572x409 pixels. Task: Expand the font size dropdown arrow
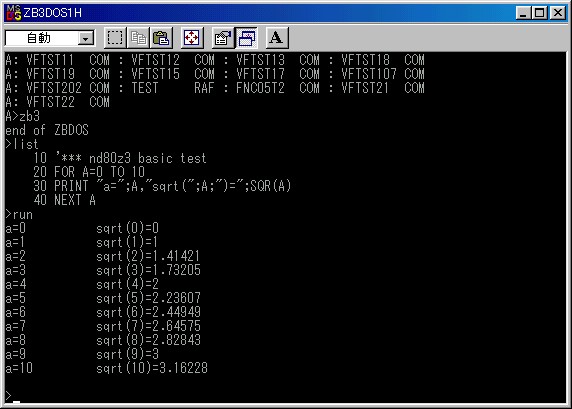pyautogui.click(x=86, y=38)
